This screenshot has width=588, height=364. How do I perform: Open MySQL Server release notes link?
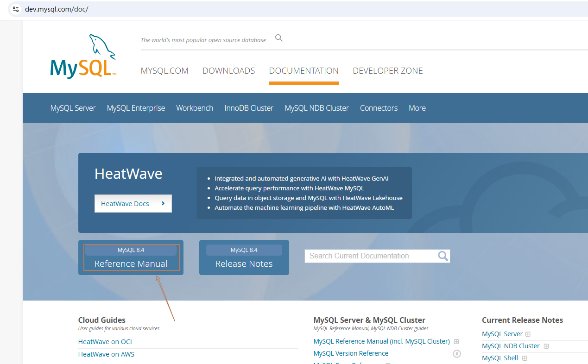[x=502, y=334]
